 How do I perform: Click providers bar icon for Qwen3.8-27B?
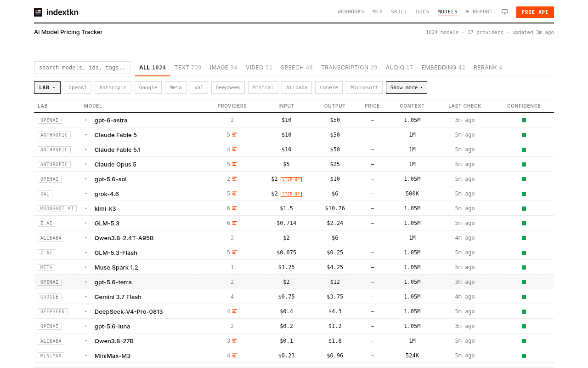(235, 341)
